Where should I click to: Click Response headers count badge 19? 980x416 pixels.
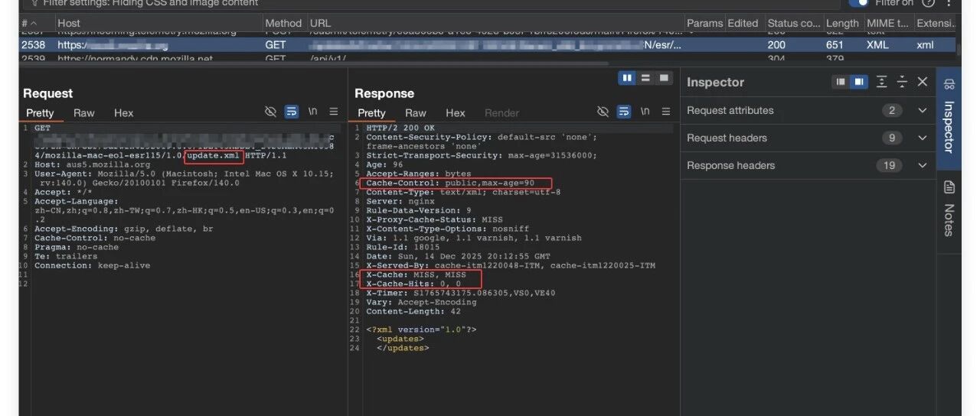pyautogui.click(x=889, y=165)
